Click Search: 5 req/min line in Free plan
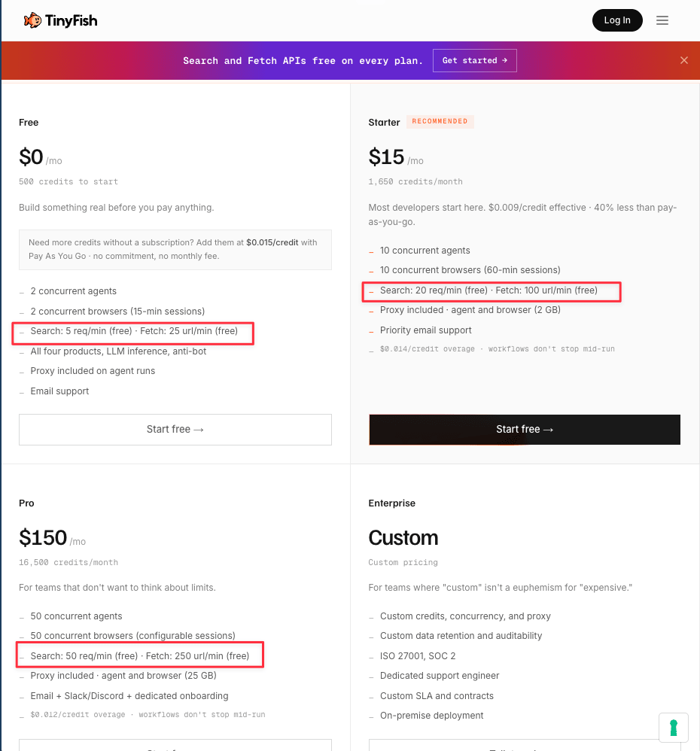The width and height of the screenshot is (700, 751). 134,331
